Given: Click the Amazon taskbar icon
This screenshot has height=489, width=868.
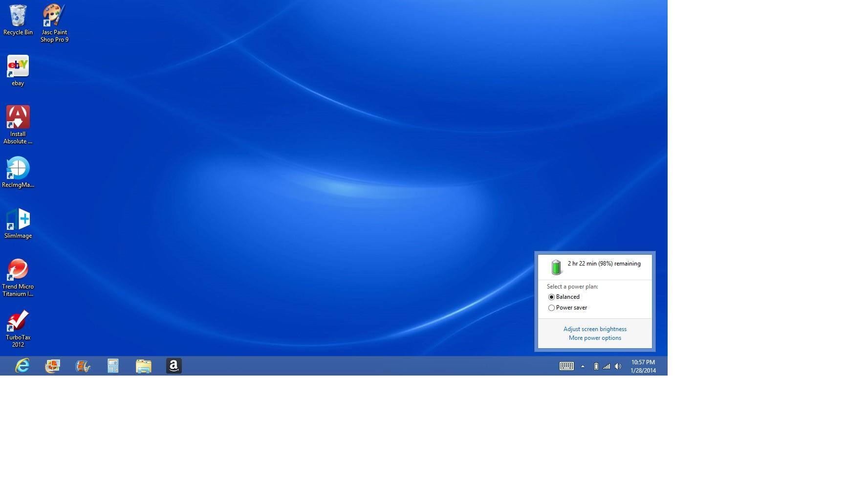Looking at the screenshot, I should 174,366.
